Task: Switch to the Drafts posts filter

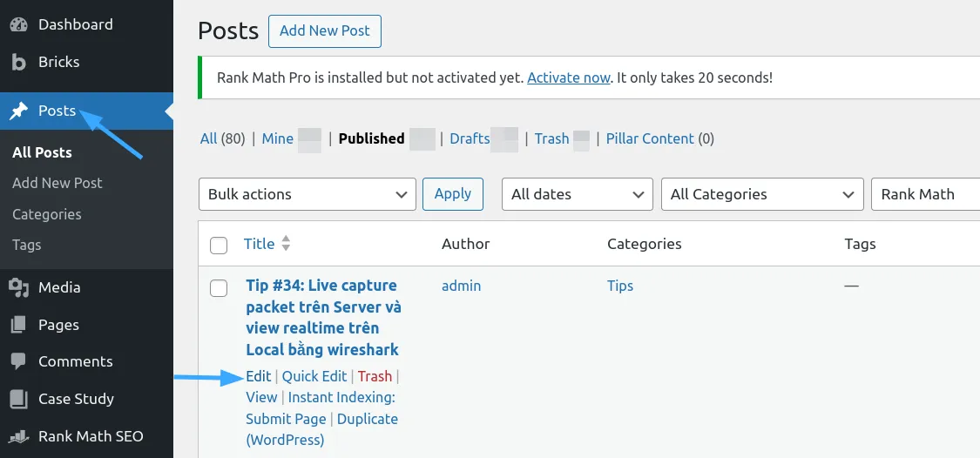Action: tap(470, 138)
